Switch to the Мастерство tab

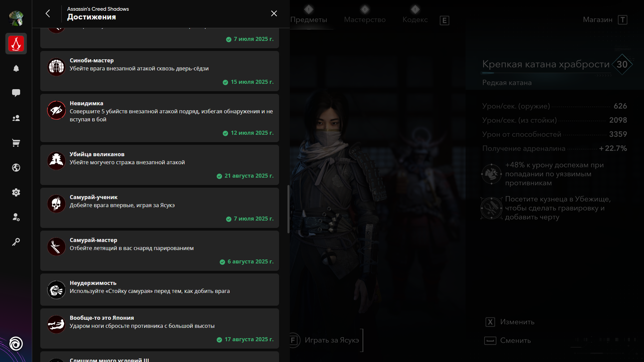click(365, 19)
